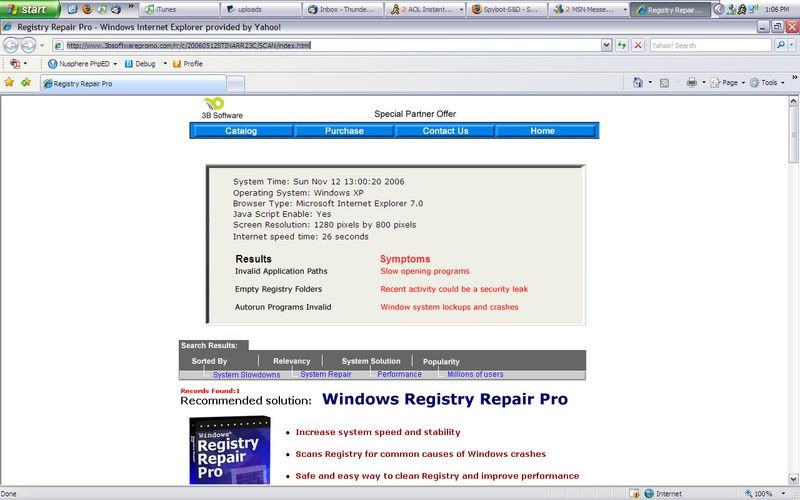
Task: Click the page scrollbar down arrow
Action: click(x=793, y=479)
